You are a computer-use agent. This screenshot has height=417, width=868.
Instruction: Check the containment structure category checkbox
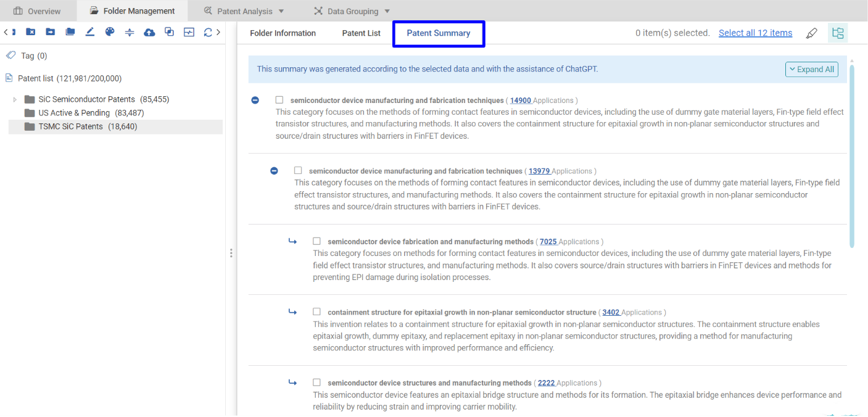(317, 312)
